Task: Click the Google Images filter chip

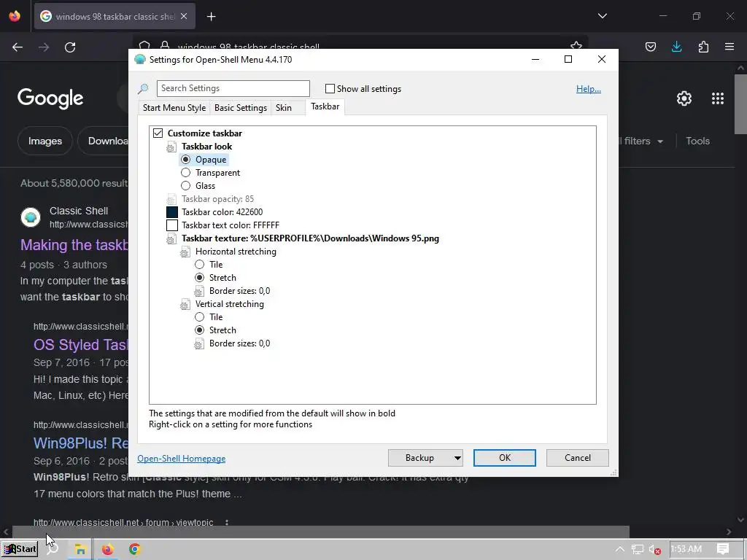Action: (45, 141)
